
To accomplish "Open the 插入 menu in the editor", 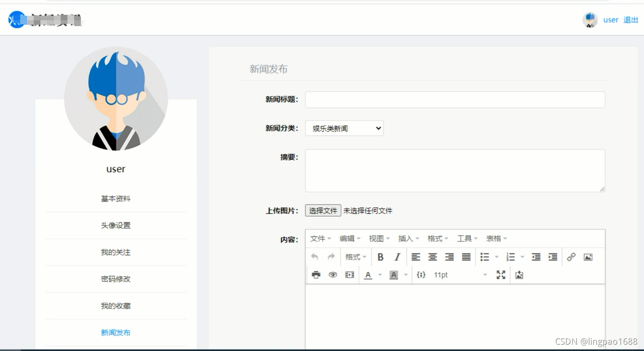I will click(x=409, y=238).
